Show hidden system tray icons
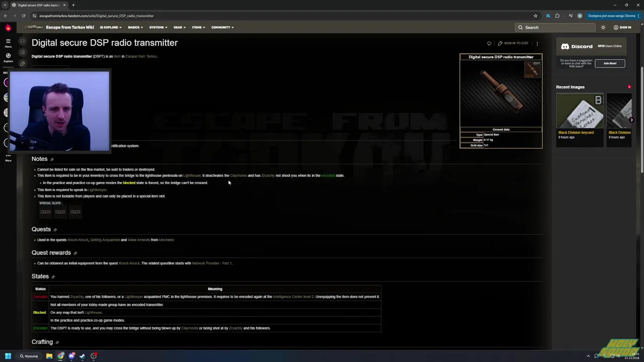Image resolution: width=644 pixels, height=362 pixels. click(588, 356)
